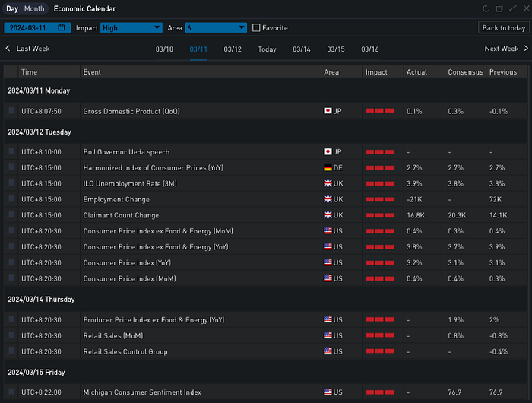
Task: Select the Today tab
Action: (x=267, y=49)
